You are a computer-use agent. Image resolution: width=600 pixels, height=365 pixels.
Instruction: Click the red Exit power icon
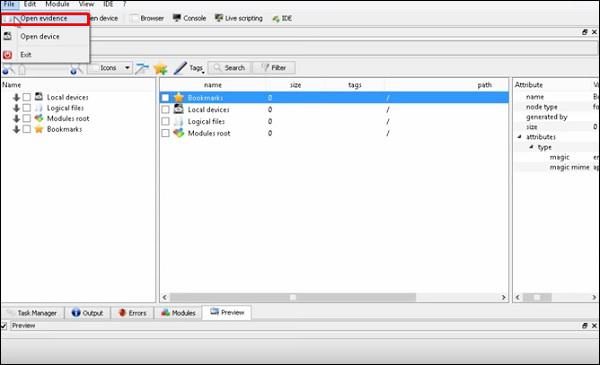tap(8, 55)
